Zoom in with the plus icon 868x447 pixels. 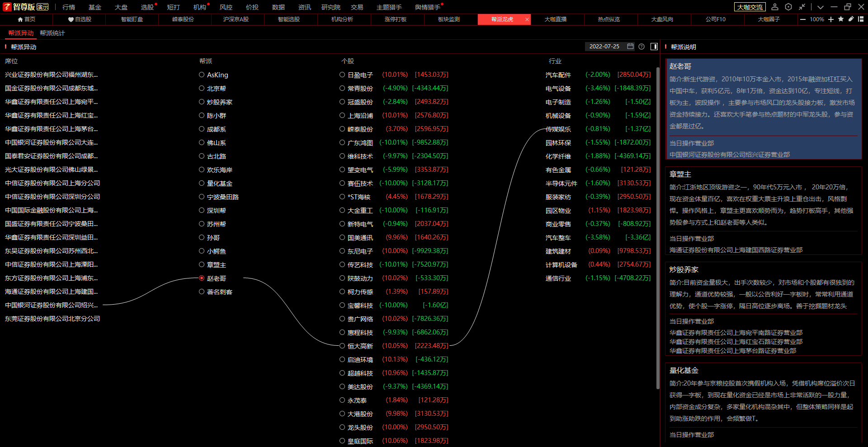point(831,19)
